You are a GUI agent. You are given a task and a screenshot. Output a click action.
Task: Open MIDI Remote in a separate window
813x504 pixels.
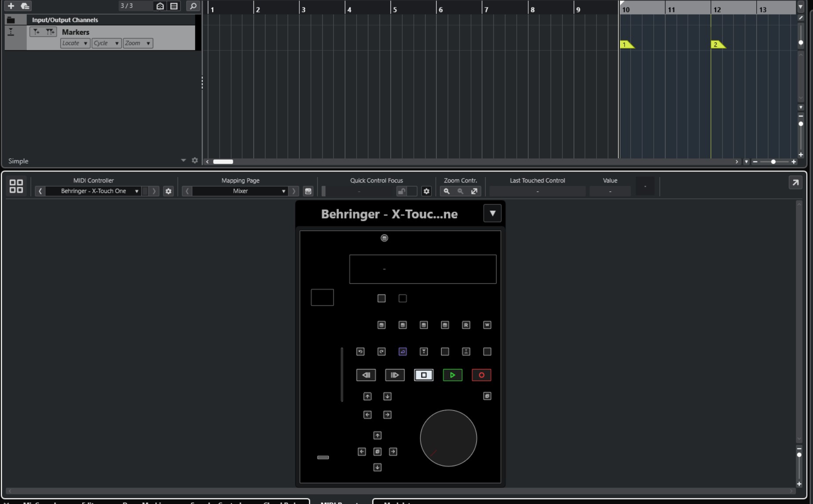point(795,183)
